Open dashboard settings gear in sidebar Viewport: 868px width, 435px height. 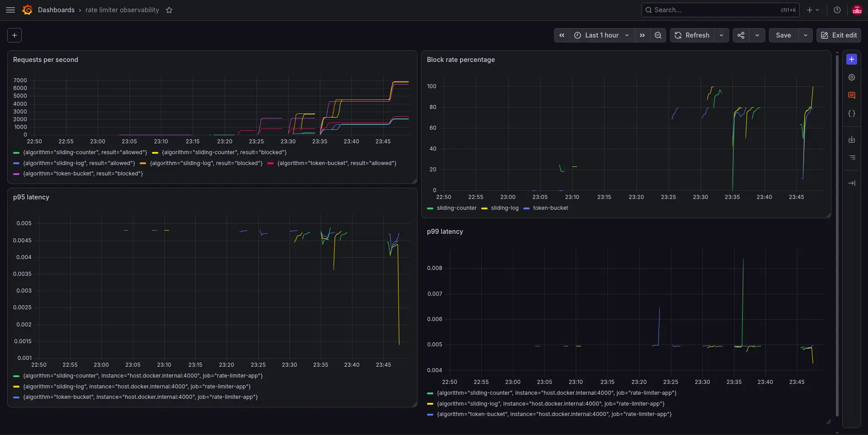pos(852,77)
